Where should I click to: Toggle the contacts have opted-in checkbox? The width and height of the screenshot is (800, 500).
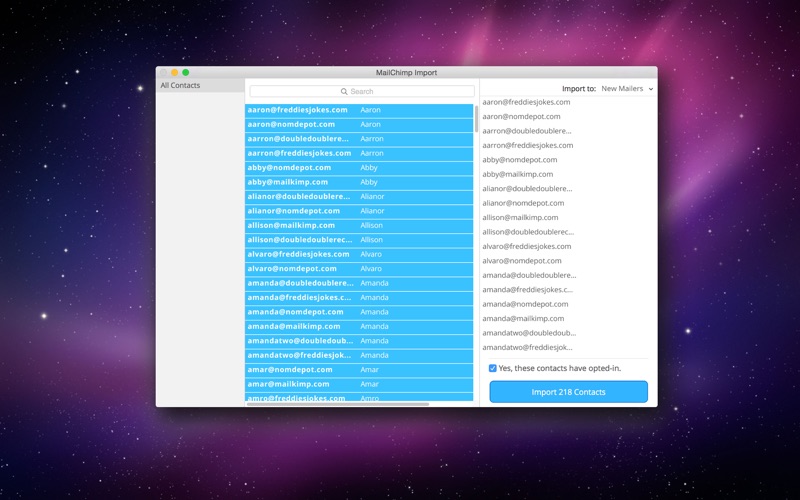click(492, 368)
